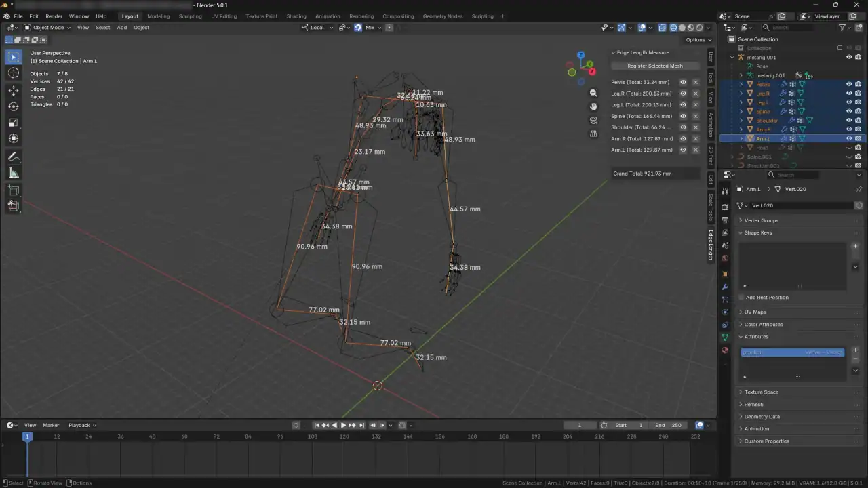This screenshot has height=488, width=868.
Task: Enable the Add Rest Position checkbox
Action: (x=741, y=298)
